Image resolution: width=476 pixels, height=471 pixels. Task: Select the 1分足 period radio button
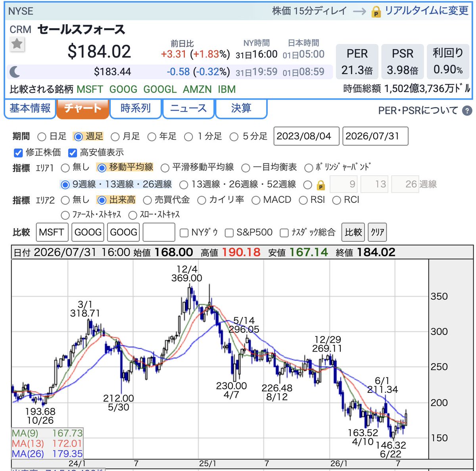pyautogui.click(x=189, y=137)
